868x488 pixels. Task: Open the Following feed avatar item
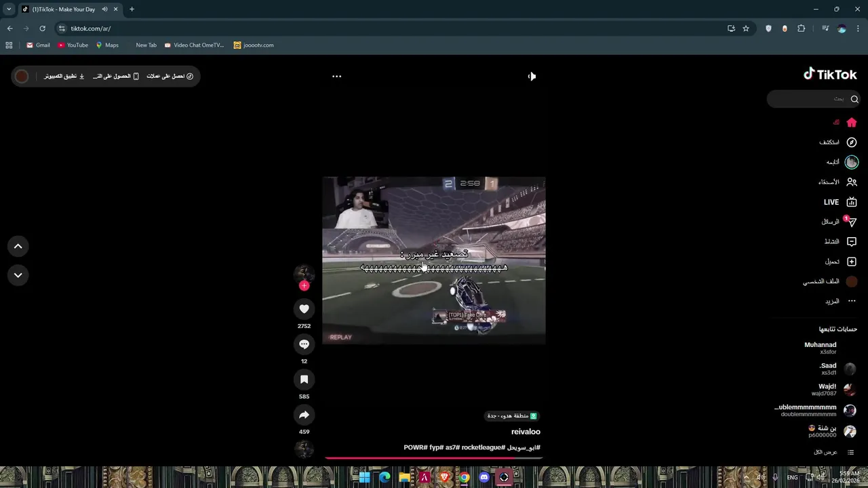852,162
